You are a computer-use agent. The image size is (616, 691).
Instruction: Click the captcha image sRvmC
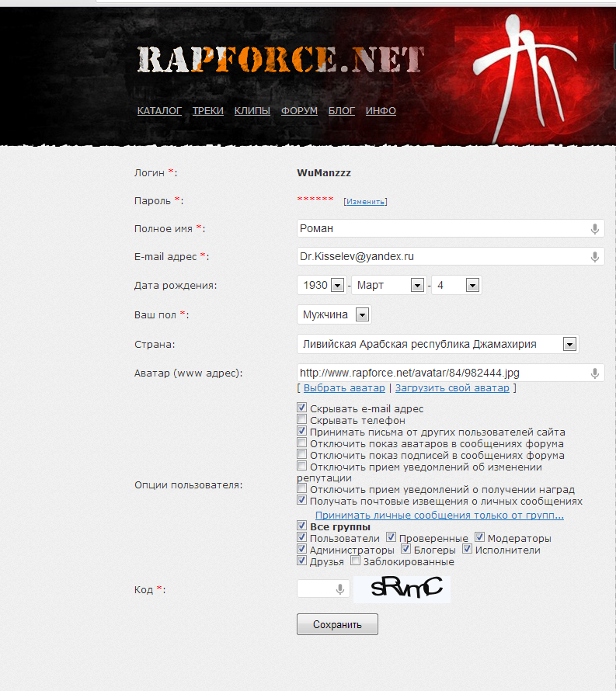402,589
